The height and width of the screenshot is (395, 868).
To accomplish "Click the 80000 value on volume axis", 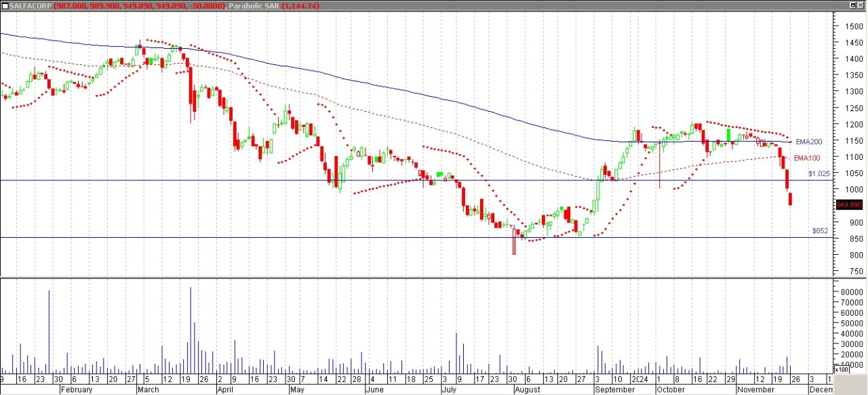I will point(852,293).
